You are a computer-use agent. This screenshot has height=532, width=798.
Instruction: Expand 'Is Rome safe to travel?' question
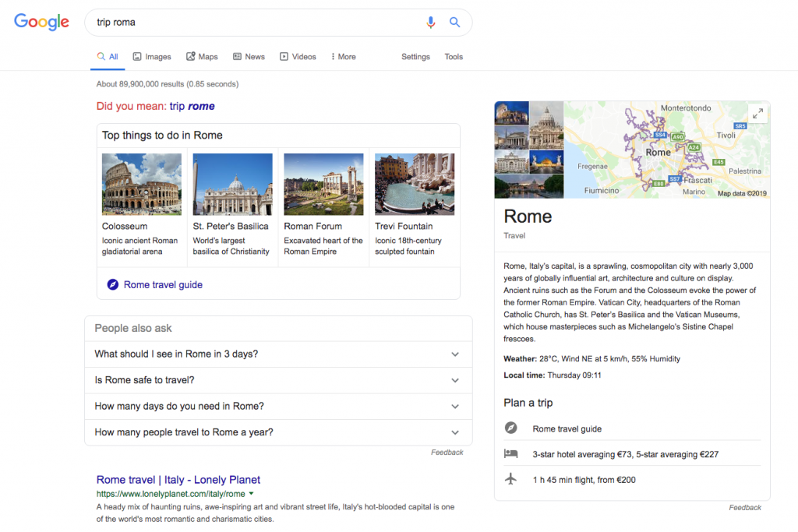pos(278,380)
